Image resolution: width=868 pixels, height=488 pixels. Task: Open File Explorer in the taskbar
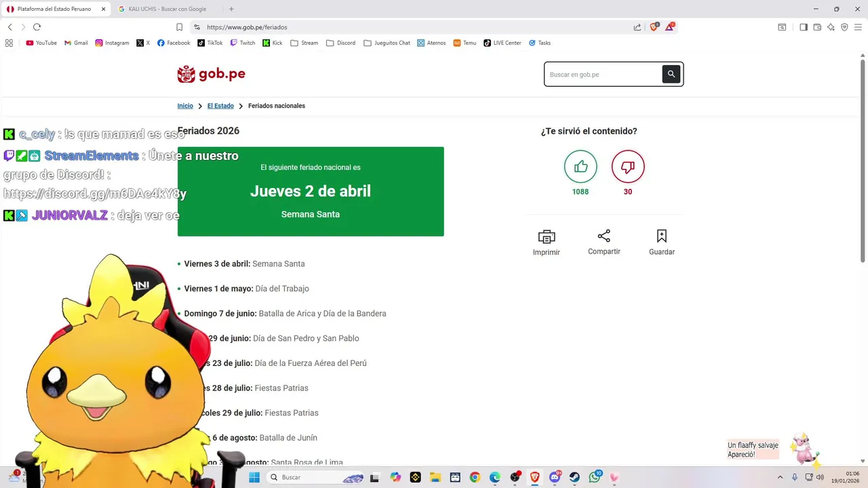435,477
